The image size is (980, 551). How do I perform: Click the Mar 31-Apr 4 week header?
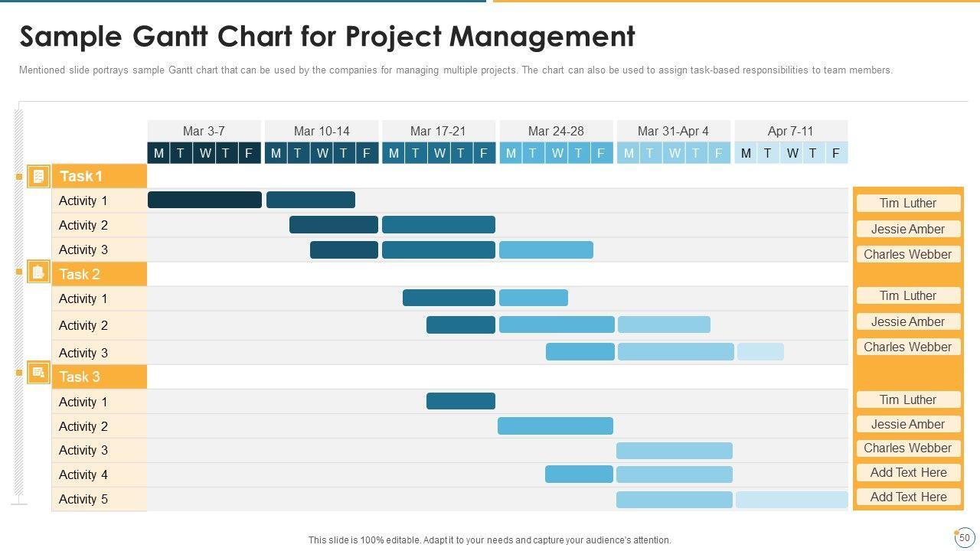(x=673, y=131)
